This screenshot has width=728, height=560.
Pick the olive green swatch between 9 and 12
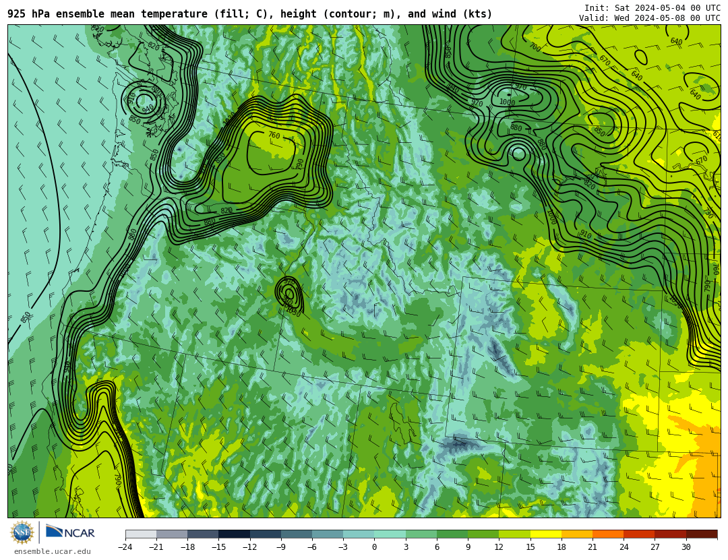click(483, 534)
